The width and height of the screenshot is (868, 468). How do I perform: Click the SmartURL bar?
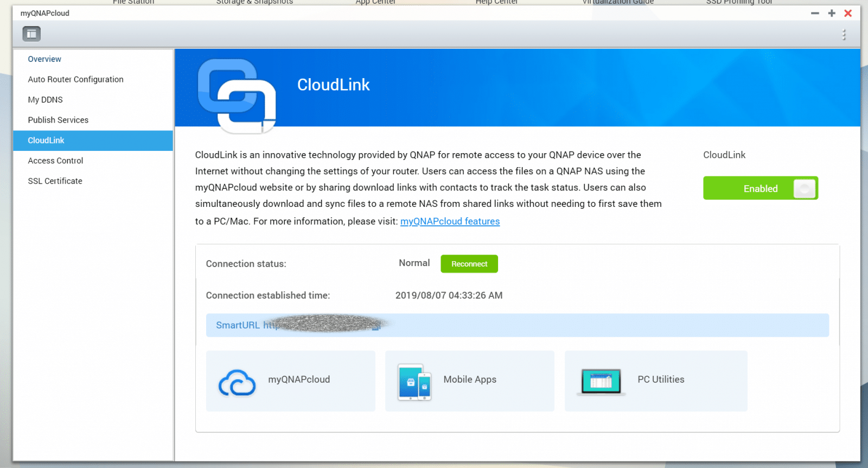(518, 325)
